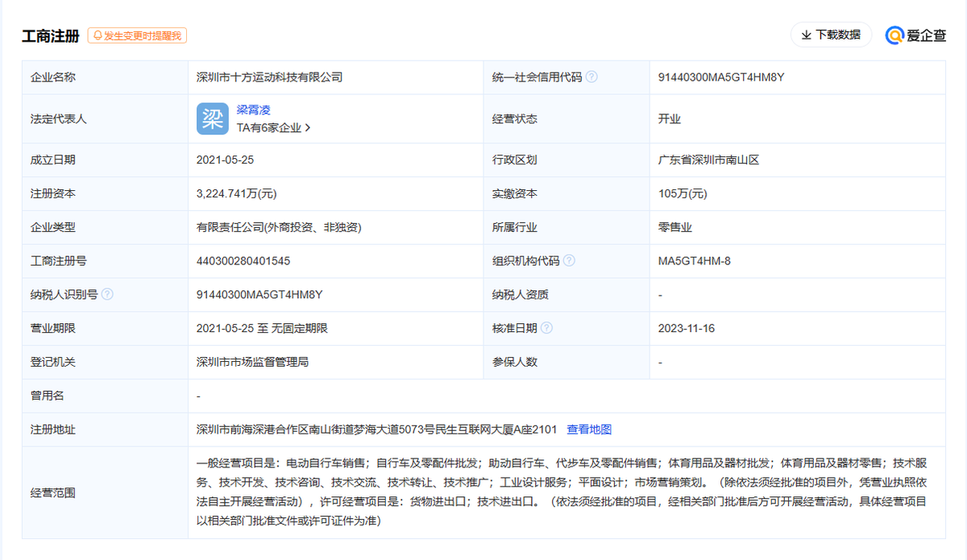Open help icon beside 组织机构代码

[569, 261]
